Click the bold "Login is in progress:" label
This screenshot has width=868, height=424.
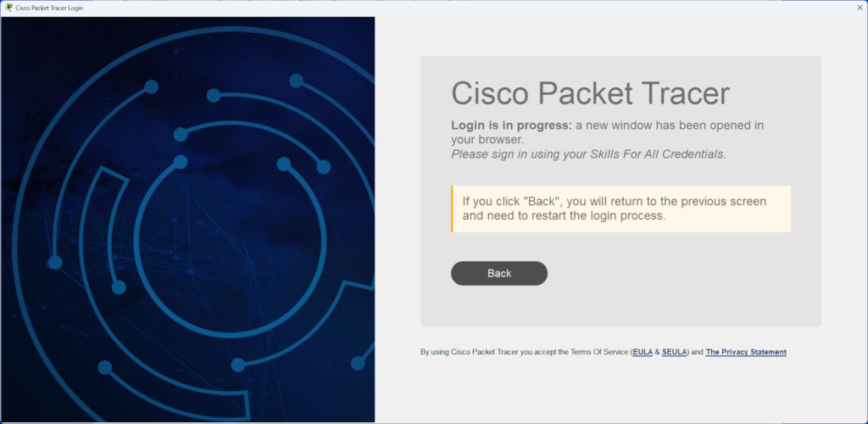click(x=511, y=126)
